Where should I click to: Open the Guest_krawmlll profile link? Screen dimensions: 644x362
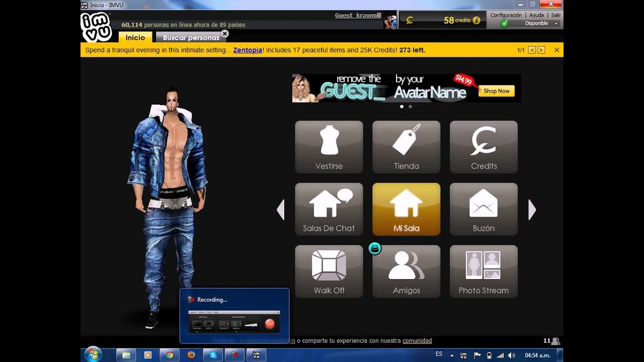pyautogui.click(x=358, y=15)
